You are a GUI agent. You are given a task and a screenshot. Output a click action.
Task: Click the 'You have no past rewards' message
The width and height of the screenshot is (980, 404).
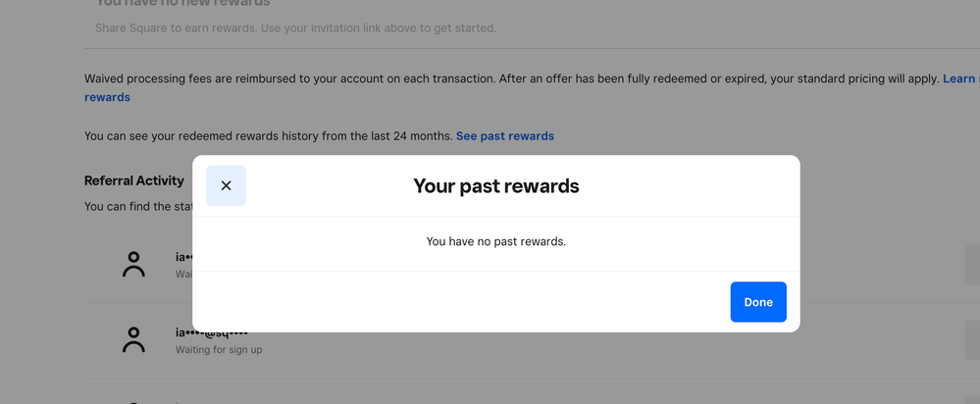point(495,241)
